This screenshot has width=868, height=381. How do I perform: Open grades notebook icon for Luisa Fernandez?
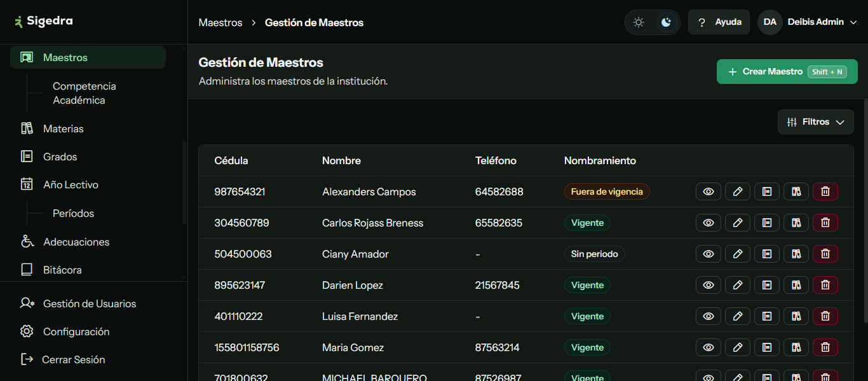[767, 316]
